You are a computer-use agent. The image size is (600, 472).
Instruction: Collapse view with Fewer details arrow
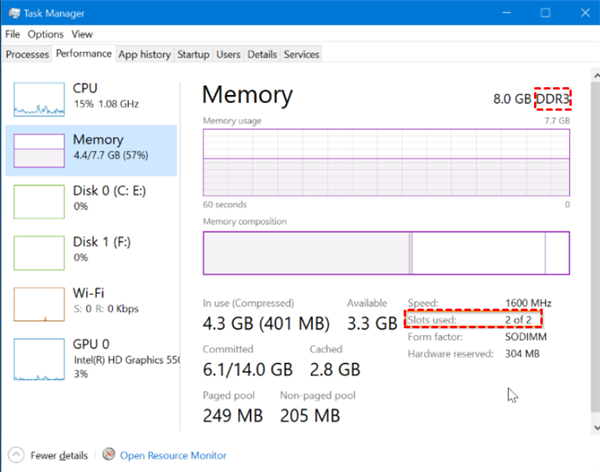pos(14,455)
